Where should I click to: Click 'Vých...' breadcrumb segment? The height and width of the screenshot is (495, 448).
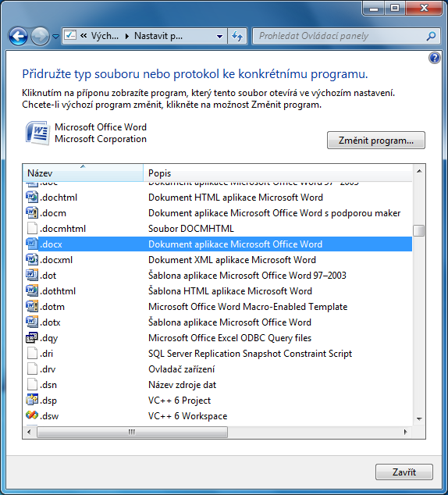point(105,36)
